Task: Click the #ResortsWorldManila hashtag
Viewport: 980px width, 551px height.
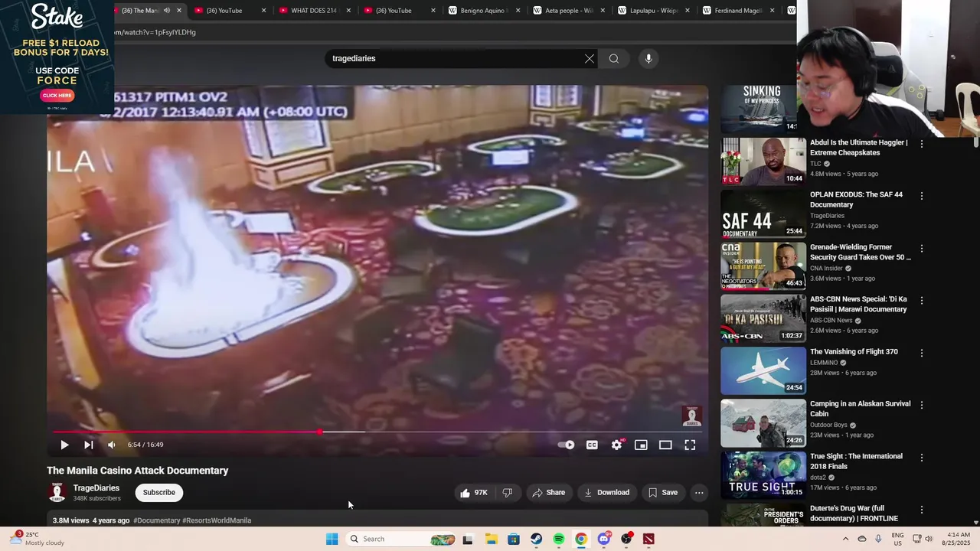Action: [x=217, y=520]
